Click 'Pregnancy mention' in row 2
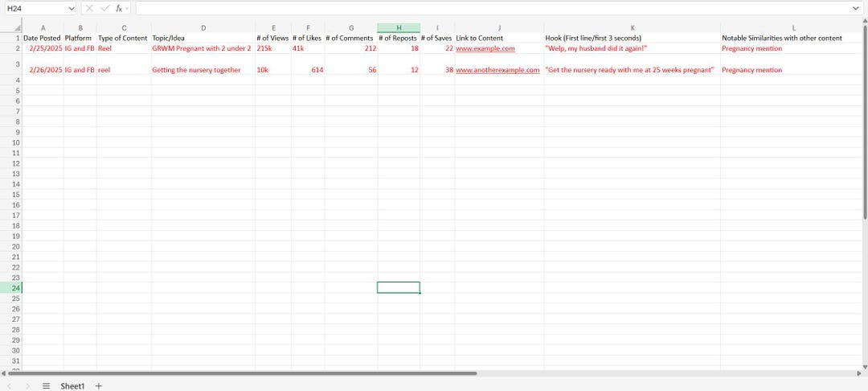The width and height of the screenshot is (868, 391). pyautogui.click(x=793, y=49)
